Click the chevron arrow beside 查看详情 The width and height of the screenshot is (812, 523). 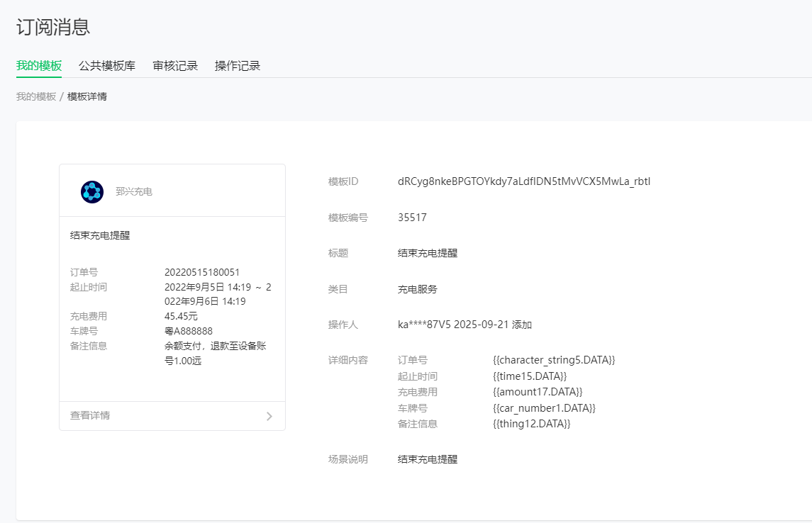pyautogui.click(x=269, y=416)
